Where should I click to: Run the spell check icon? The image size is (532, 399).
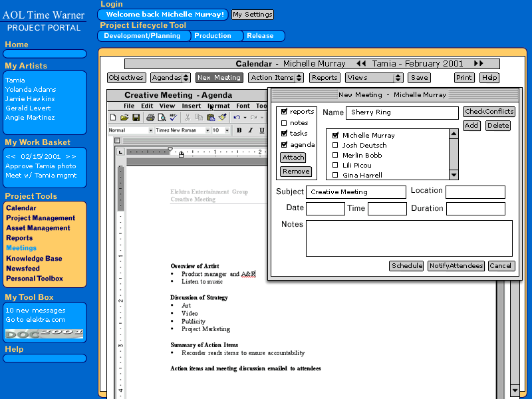173,118
